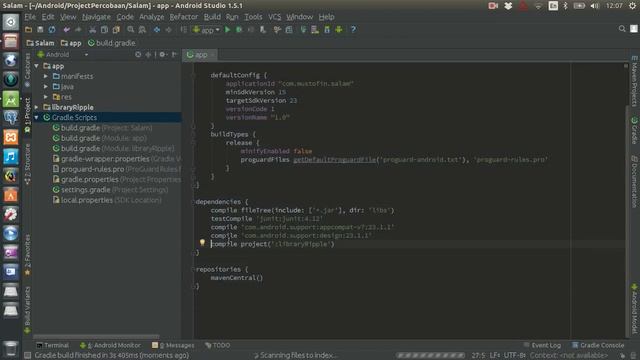This screenshot has height=360, width=640.
Task: Click the intention light bulb in editor
Action: 202,243
